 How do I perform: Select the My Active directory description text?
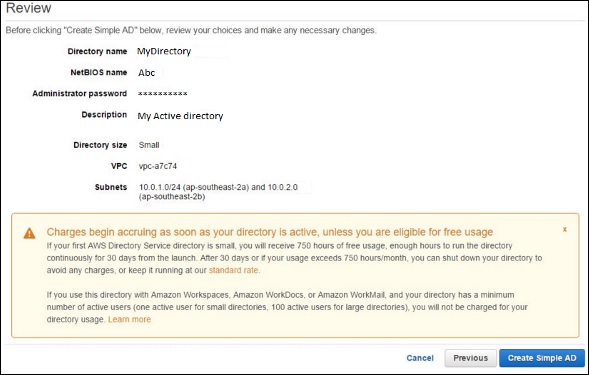pyautogui.click(x=180, y=116)
